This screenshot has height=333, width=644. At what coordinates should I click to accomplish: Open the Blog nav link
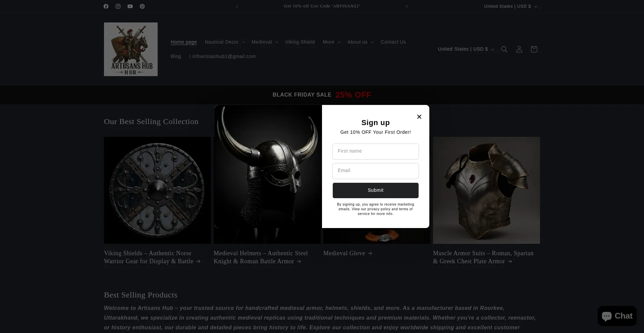176,56
